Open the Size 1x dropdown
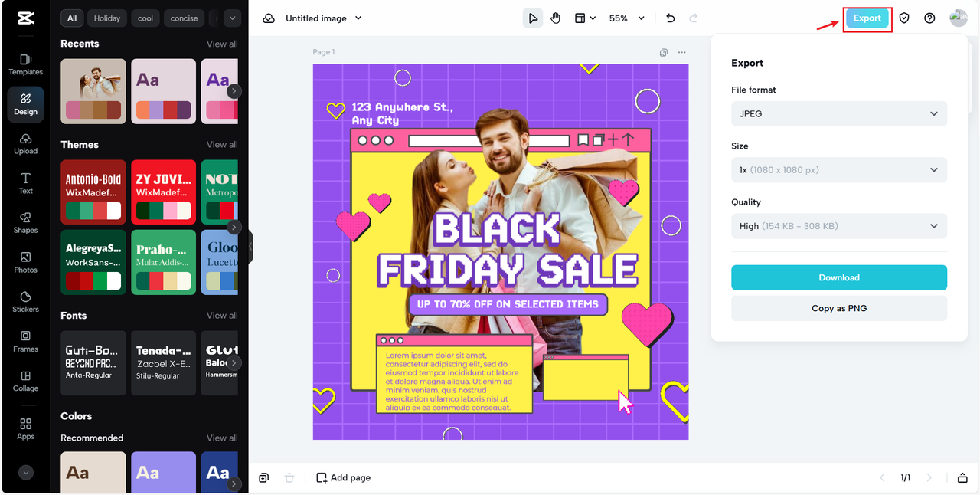980x495 pixels. [839, 169]
